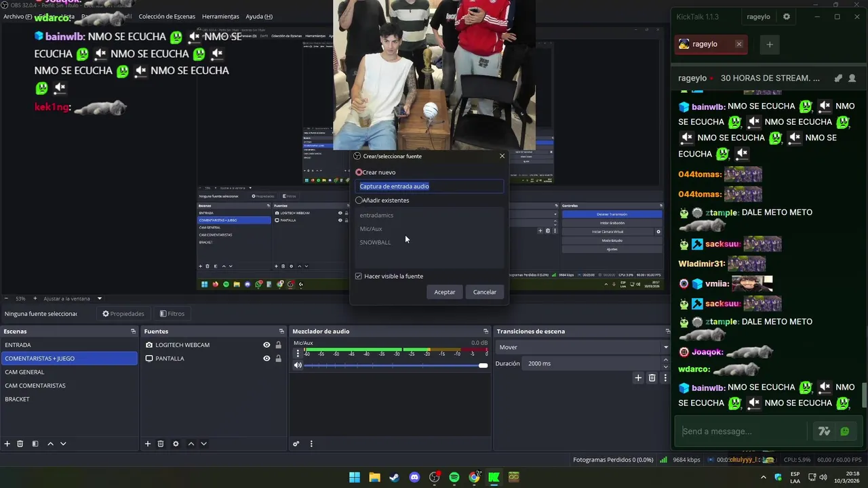The height and width of the screenshot is (488, 868).
Task: Pop out the Escenas dock panel
Action: (133, 331)
